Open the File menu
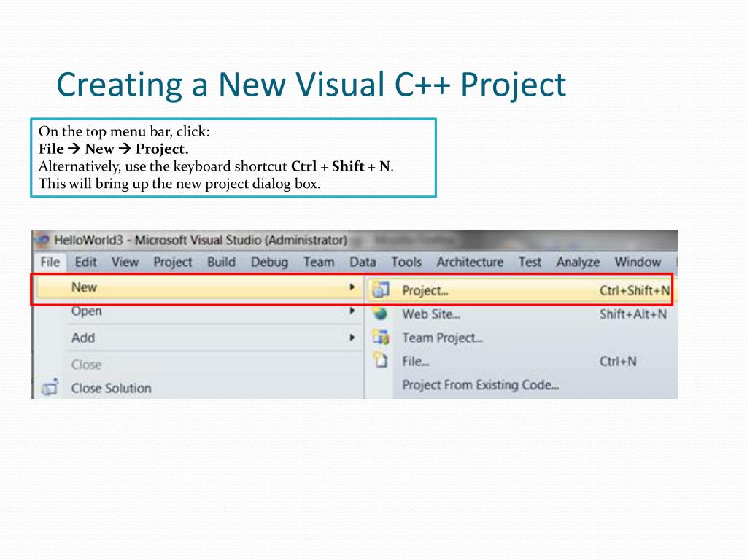This screenshot has height=560, width=747. tap(50, 262)
